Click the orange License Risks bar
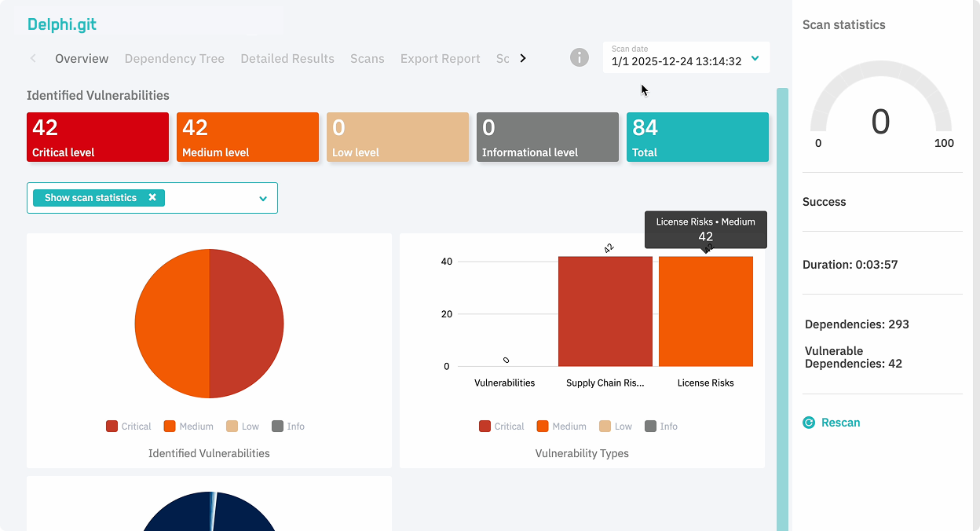980x531 pixels. pos(706,311)
